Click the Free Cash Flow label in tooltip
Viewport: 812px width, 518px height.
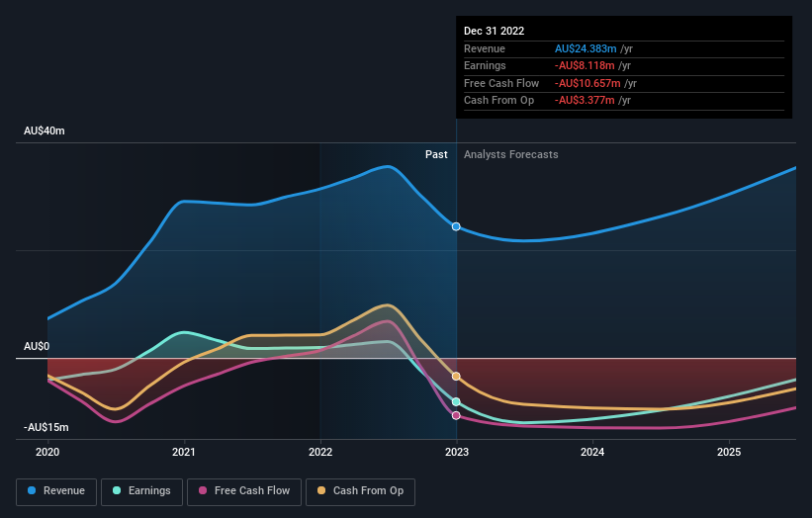coord(501,83)
